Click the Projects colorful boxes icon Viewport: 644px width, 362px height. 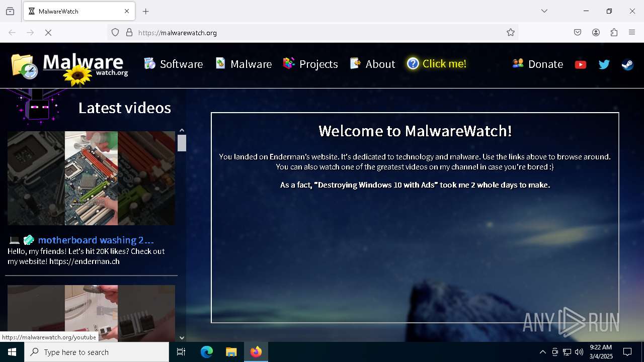point(289,63)
